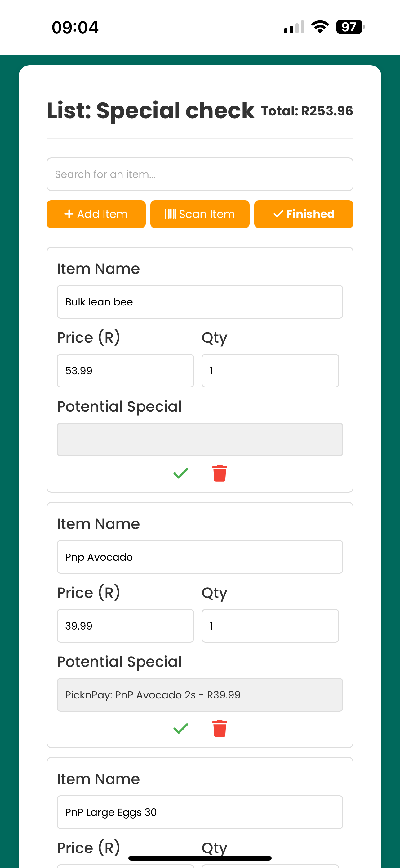Viewport: 400px width, 868px height.
Task: Focus the Search for an item field
Action: tap(200, 174)
